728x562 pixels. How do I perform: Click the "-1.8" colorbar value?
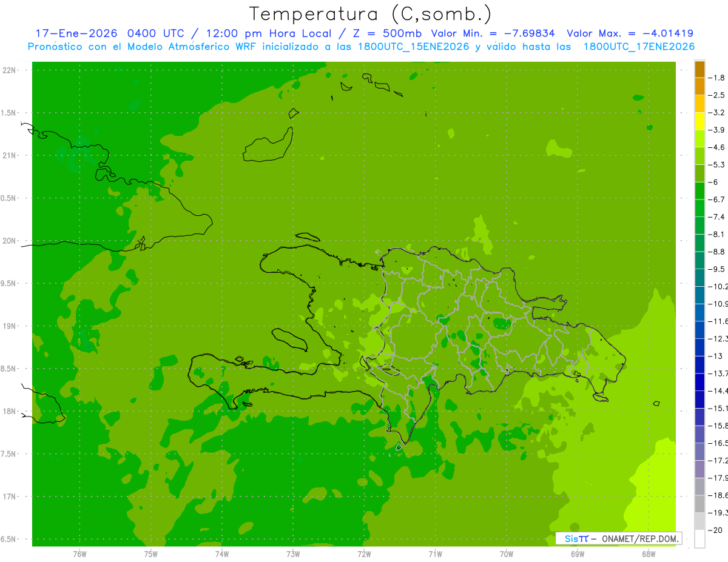(x=716, y=78)
